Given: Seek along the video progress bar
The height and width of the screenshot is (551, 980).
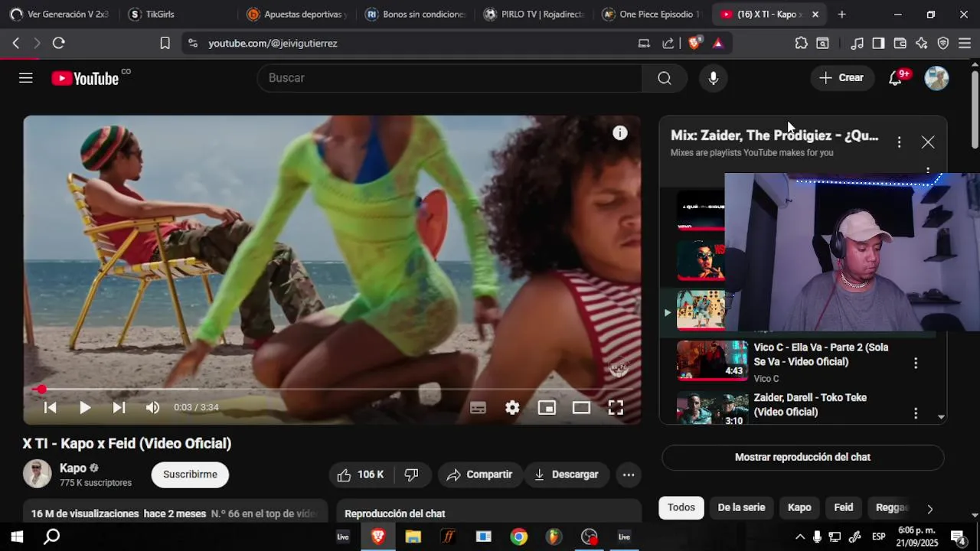Looking at the screenshot, I should pos(332,390).
